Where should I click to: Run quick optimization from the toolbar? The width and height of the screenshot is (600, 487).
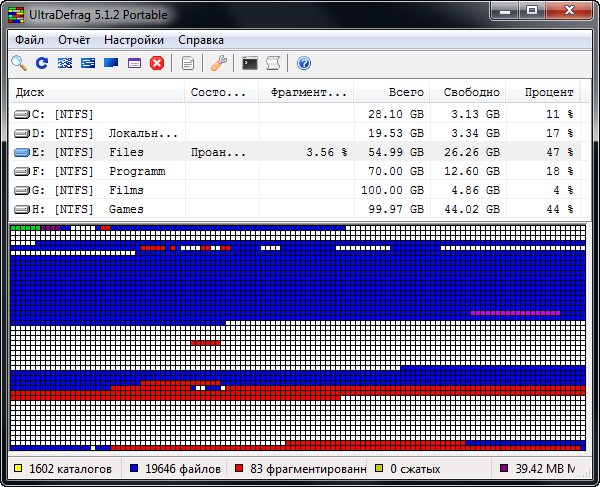88,63
